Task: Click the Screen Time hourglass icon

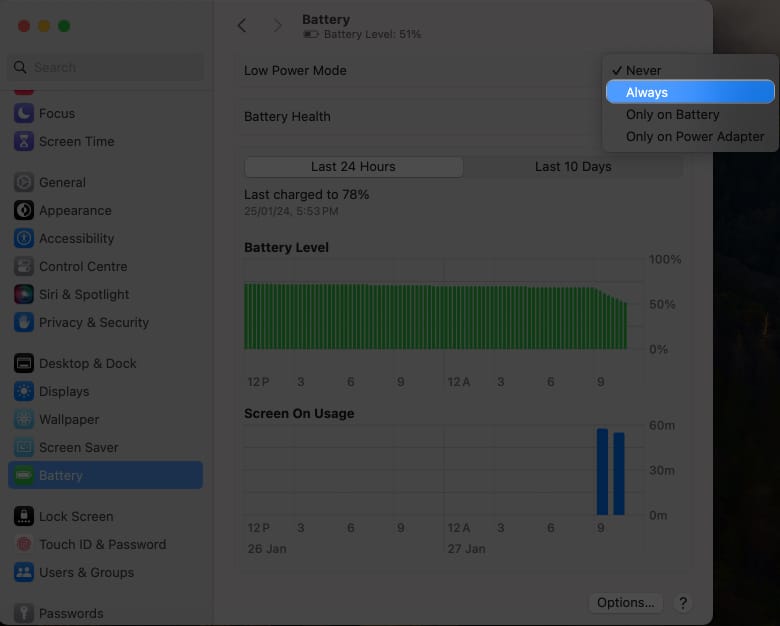Action: [24, 141]
